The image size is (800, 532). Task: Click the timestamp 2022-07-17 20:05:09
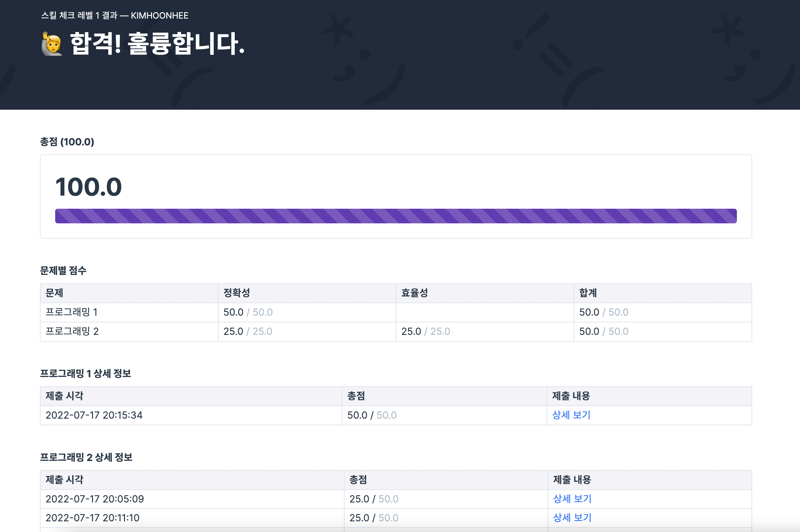coord(95,499)
